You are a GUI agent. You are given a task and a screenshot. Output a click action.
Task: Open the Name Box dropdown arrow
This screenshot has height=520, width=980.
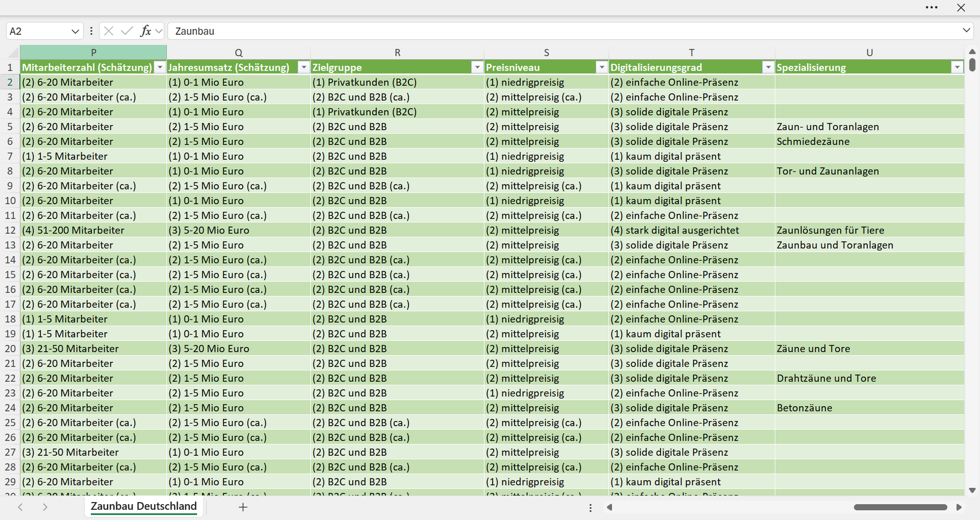[x=75, y=32]
